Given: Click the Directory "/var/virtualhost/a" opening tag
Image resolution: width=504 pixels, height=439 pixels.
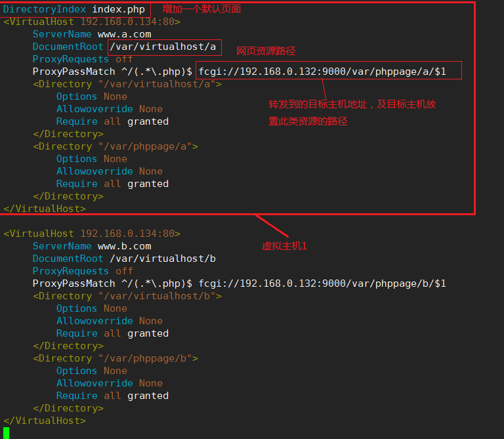Looking at the screenshot, I should click(x=127, y=84).
